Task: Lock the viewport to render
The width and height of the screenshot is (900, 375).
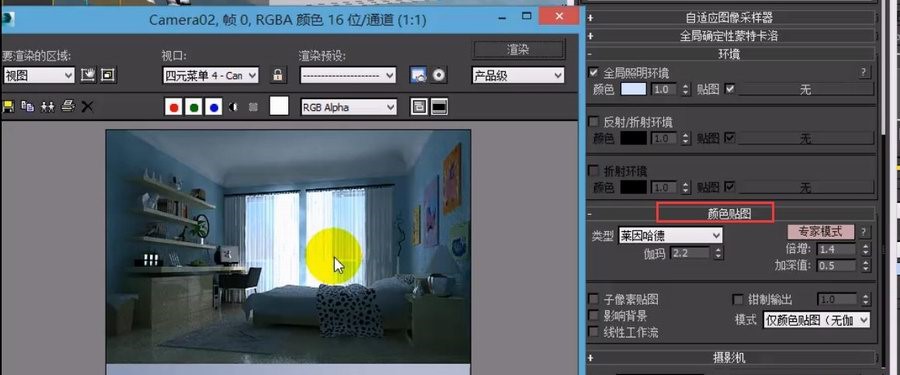Action: pyautogui.click(x=278, y=75)
